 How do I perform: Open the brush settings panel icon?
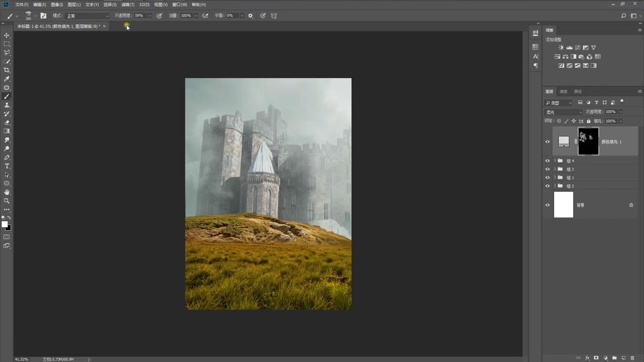pyautogui.click(x=43, y=16)
